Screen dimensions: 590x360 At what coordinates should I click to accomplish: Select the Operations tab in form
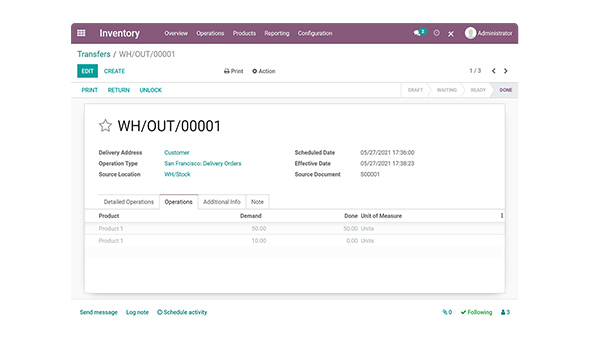coord(178,202)
